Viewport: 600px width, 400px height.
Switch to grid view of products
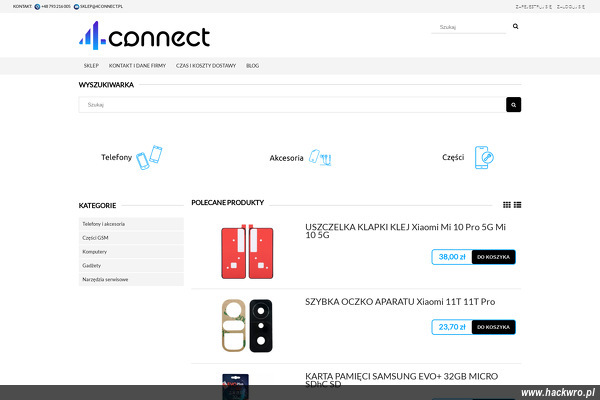pos(507,205)
